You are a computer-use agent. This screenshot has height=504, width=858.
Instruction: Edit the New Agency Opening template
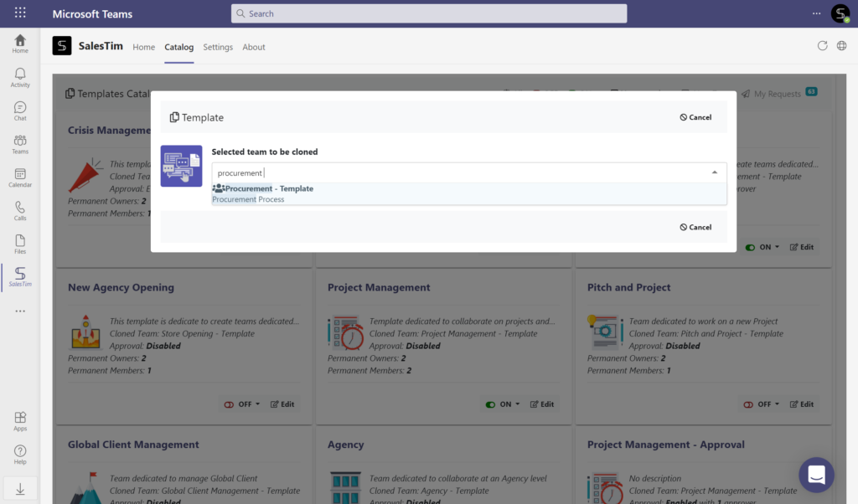tap(282, 404)
